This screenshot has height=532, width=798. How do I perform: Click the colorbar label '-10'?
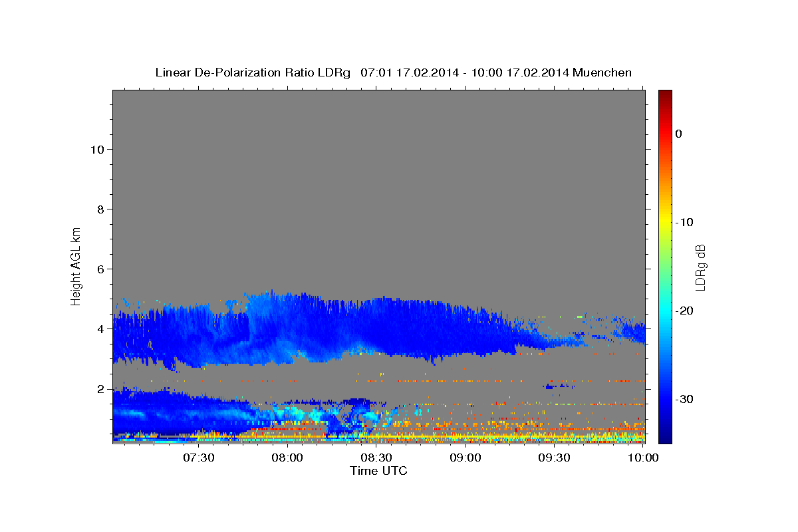click(x=684, y=222)
